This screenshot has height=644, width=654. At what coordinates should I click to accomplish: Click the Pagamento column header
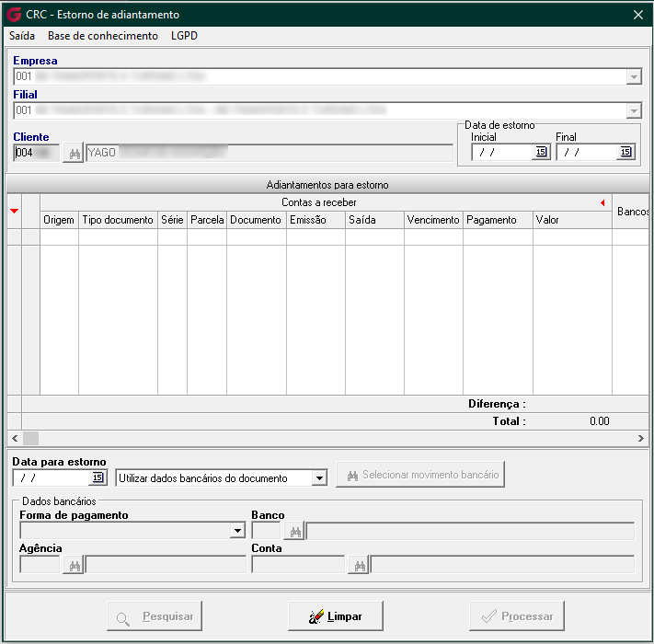click(498, 220)
